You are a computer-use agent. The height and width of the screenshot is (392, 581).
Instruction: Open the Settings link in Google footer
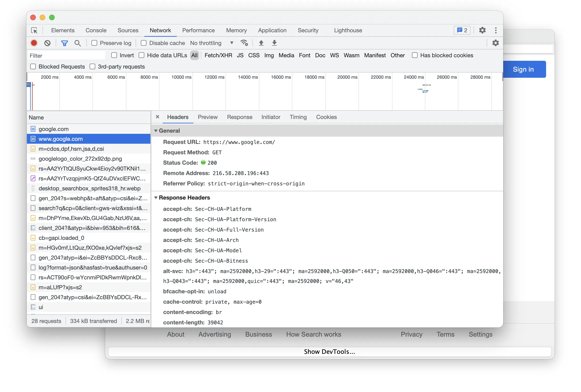[480, 334]
